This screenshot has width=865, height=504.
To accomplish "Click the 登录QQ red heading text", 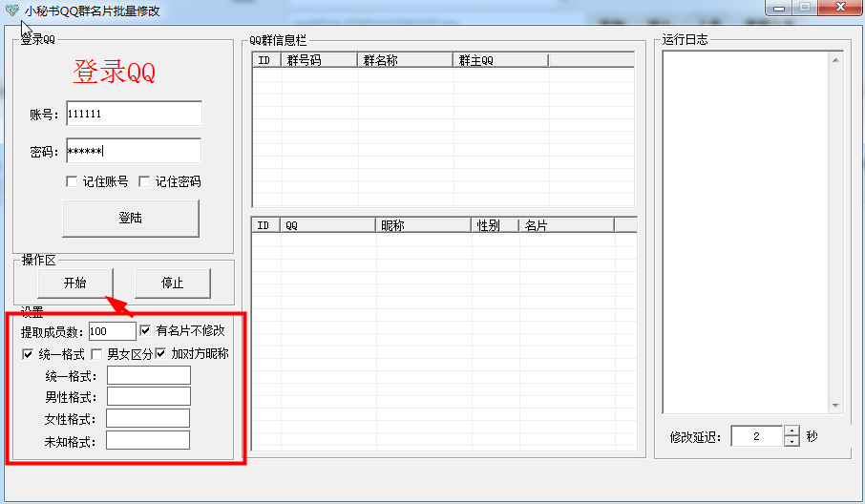I will click(x=115, y=73).
